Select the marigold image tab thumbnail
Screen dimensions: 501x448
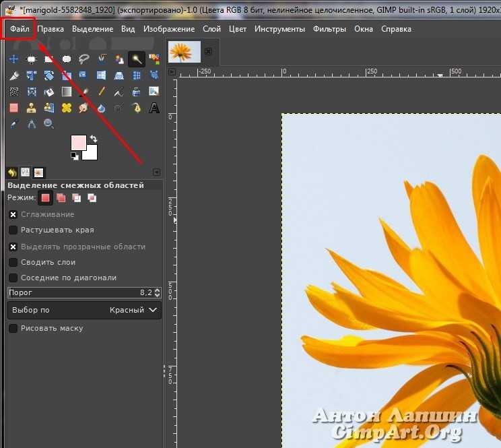[185, 51]
